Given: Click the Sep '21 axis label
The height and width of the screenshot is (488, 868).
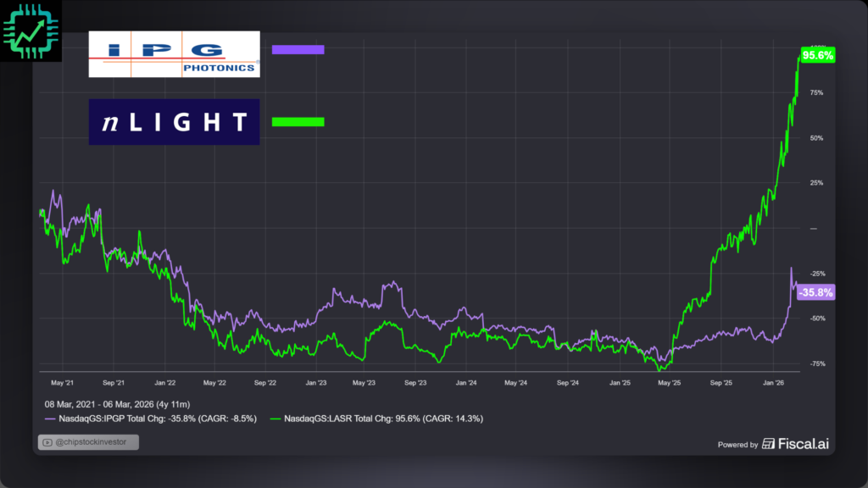Looking at the screenshot, I should (x=114, y=383).
